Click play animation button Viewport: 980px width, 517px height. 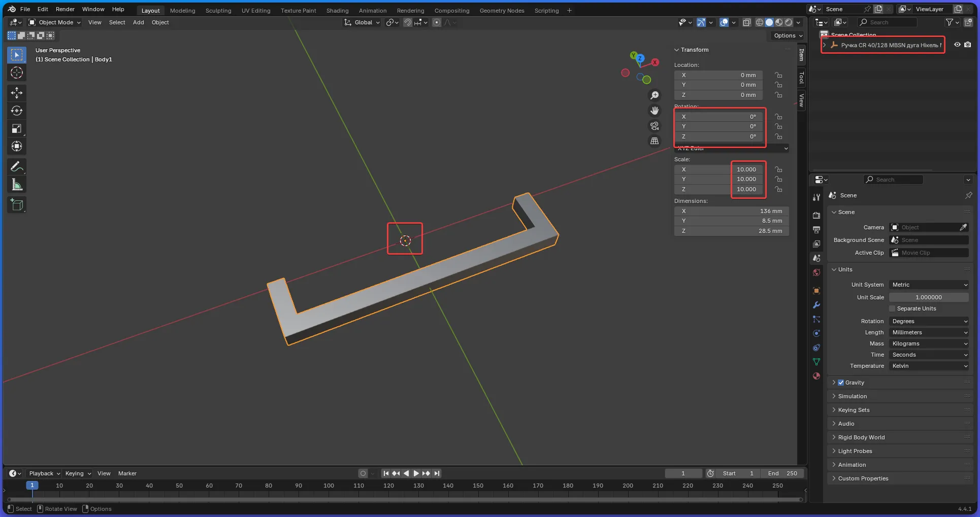pos(416,473)
